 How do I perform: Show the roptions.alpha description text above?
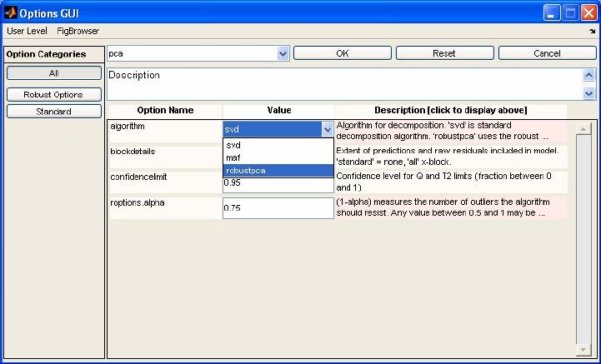tap(451, 207)
